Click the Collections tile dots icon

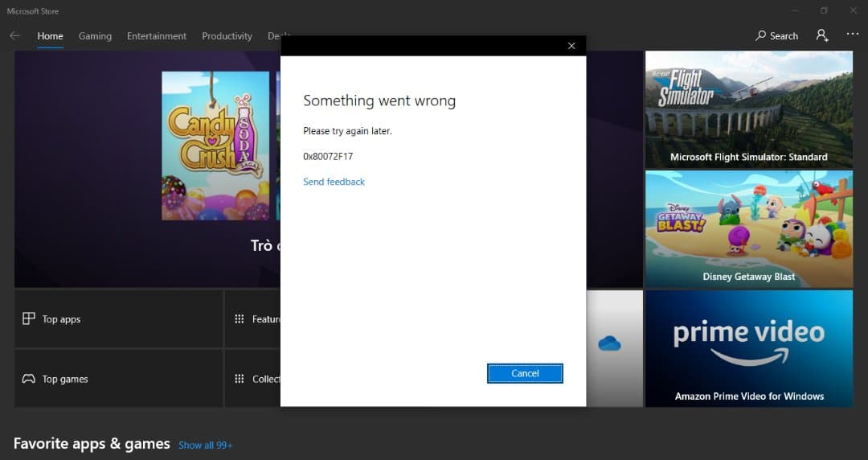pyautogui.click(x=240, y=379)
